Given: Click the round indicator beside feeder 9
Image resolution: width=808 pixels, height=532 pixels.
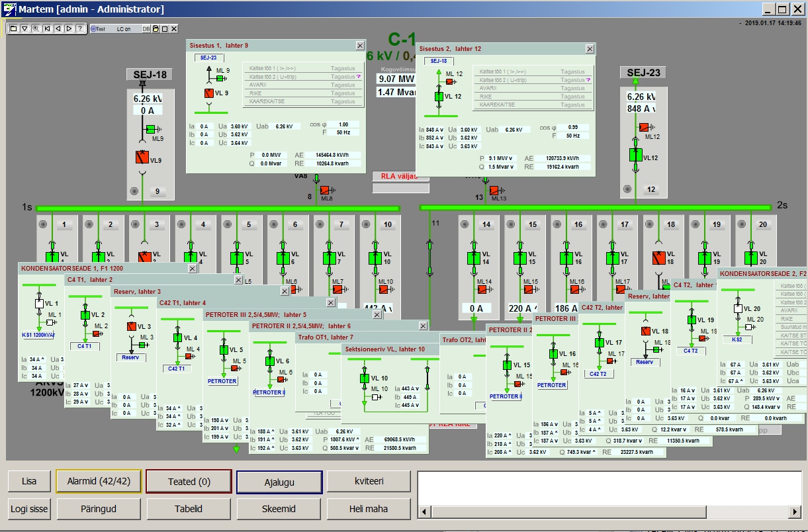Looking at the screenshot, I should click(135, 191).
